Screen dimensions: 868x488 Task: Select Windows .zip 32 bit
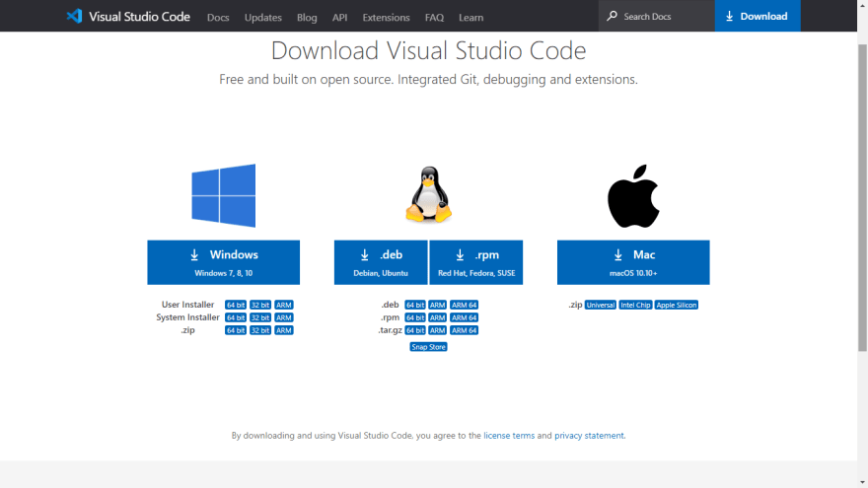(260, 330)
